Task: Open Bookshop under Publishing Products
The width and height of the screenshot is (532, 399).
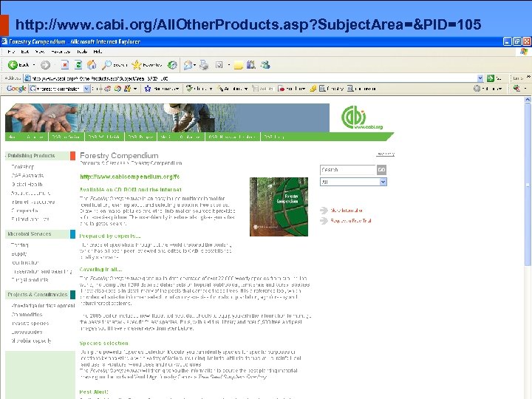Action: [x=23, y=166]
